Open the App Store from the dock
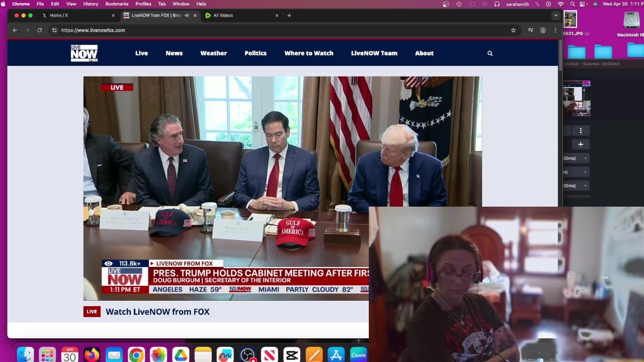Screen dimensions: 644x362 (x=336, y=355)
